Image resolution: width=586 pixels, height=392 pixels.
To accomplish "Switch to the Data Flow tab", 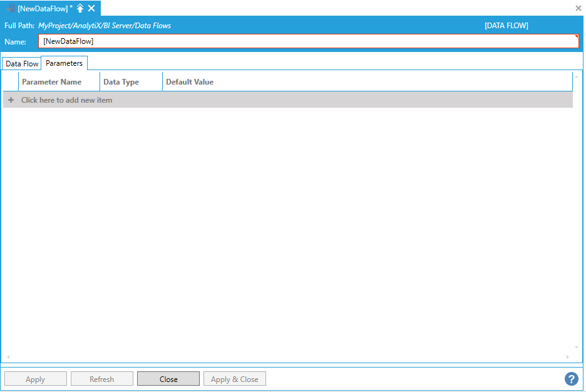I will (x=22, y=64).
